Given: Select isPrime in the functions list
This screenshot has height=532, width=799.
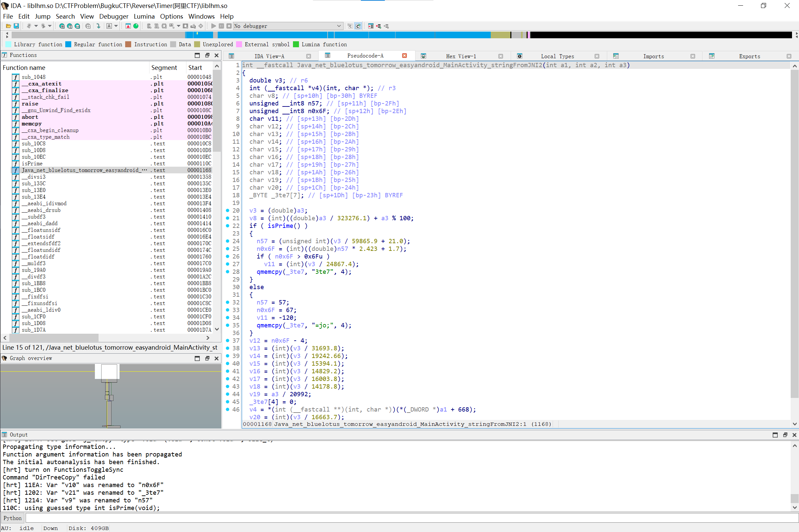Looking at the screenshot, I should [x=32, y=164].
